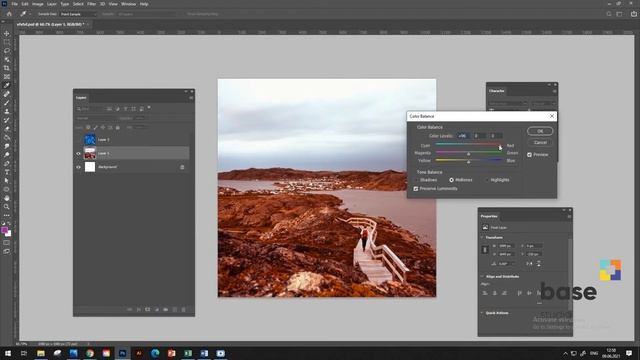Select Layer 1 thumbnail in Layers panel
The image size is (640, 360).
(x=90, y=153)
